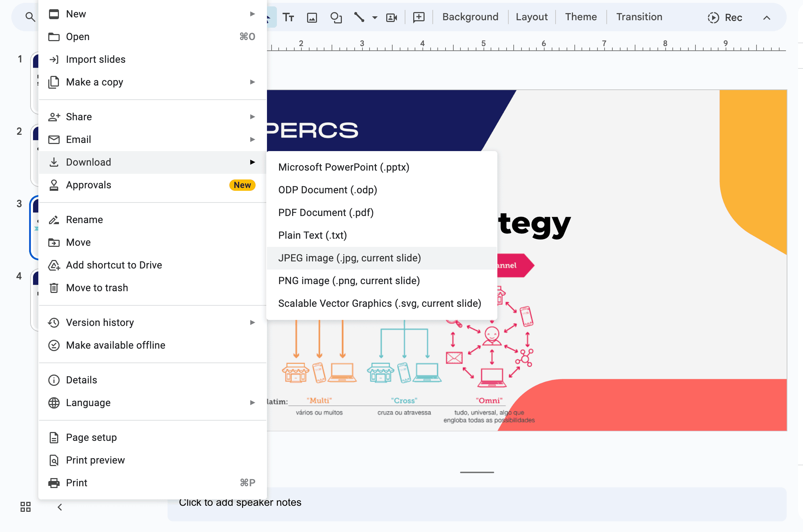Select the line tool icon
This screenshot has height=532, width=803.
[x=359, y=17]
